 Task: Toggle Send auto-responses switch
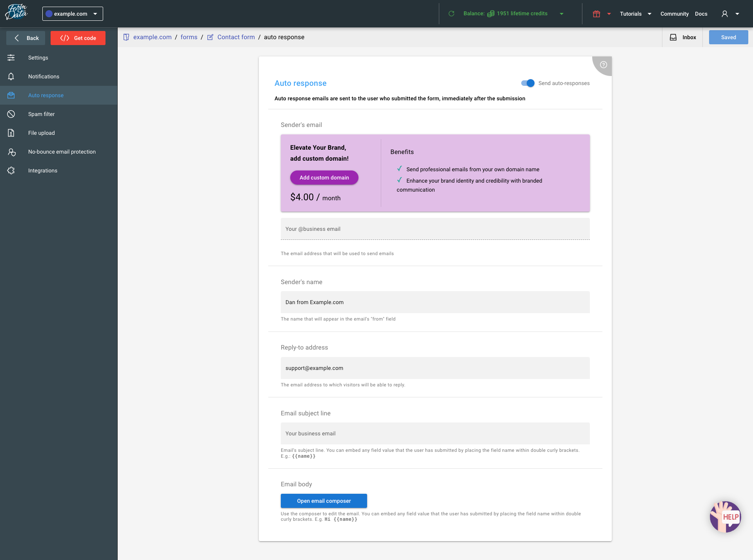(x=528, y=83)
